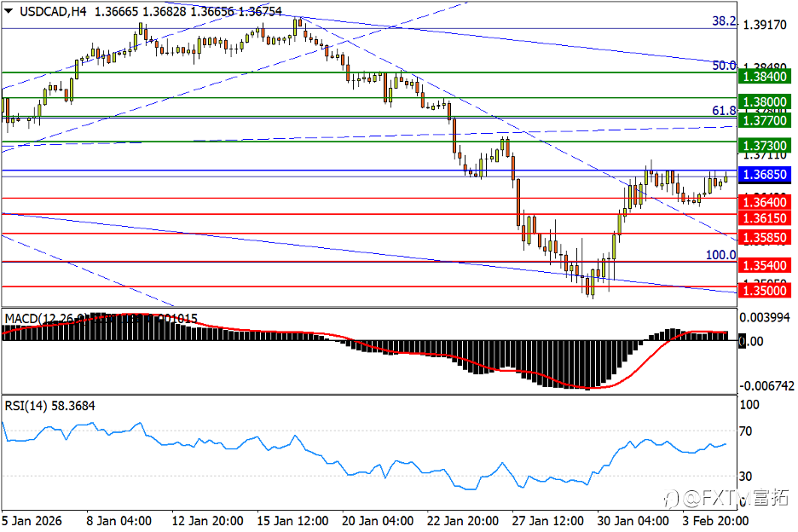798x532 pixels.
Task: Click the blue 1.36850 price label
Action: (x=765, y=175)
